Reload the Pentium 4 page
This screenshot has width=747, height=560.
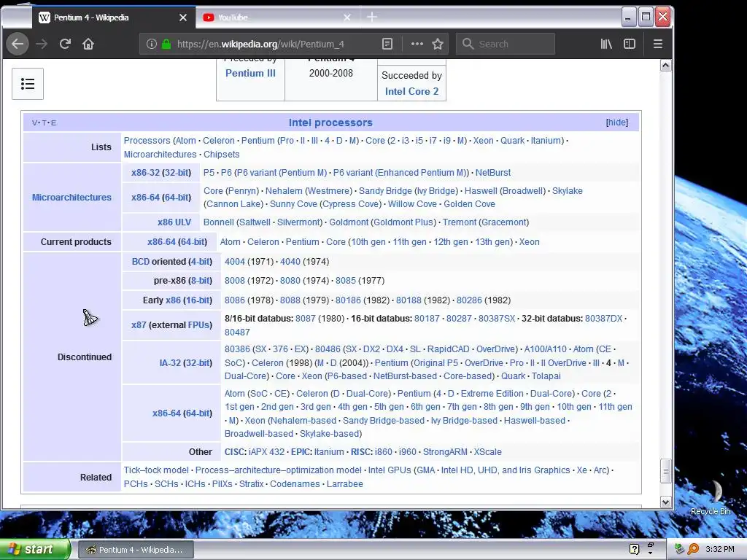(x=65, y=44)
